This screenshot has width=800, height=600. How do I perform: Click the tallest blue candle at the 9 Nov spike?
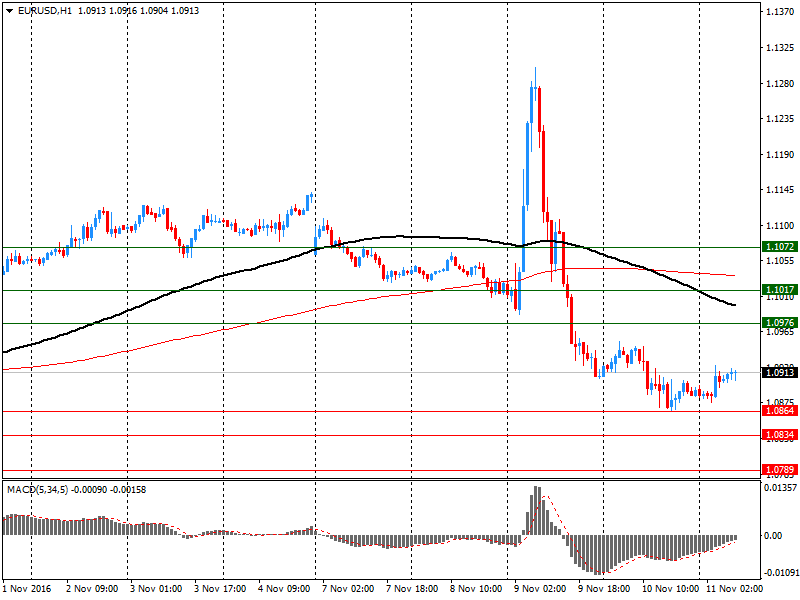click(527, 164)
